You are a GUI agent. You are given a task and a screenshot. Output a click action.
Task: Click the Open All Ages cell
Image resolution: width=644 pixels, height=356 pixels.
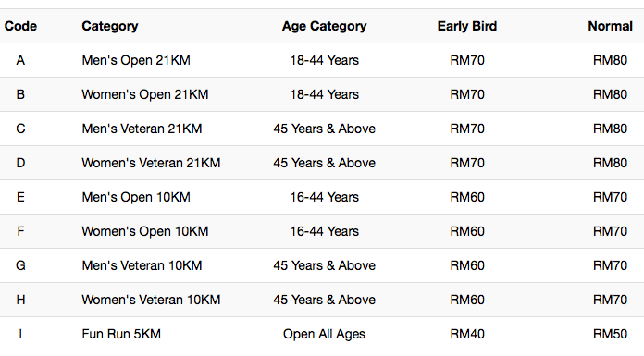[x=324, y=334]
